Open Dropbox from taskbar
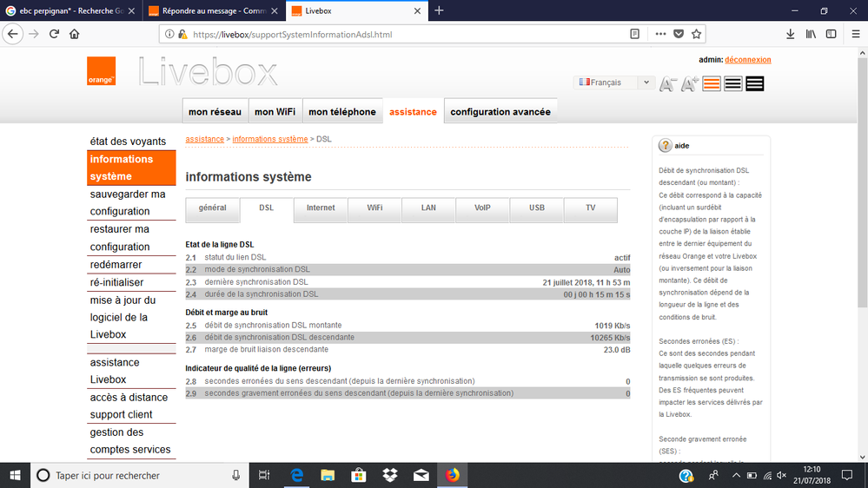 [390, 475]
